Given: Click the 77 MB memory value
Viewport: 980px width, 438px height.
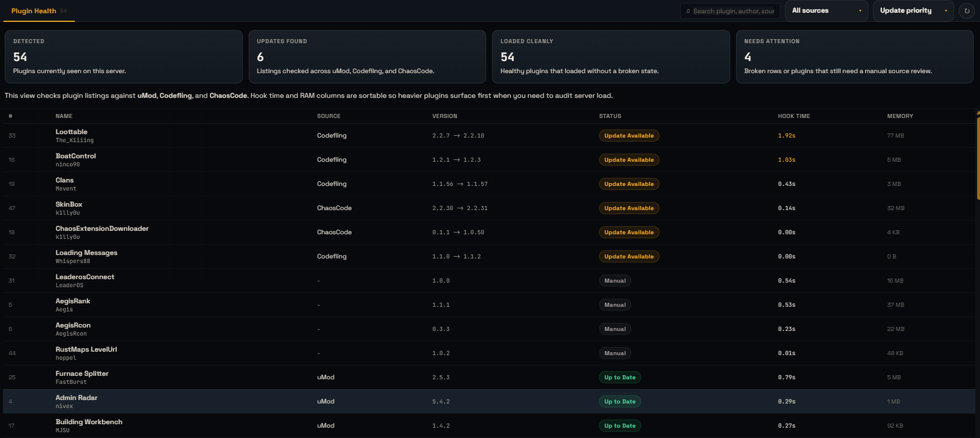Looking at the screenshot, I should (895, 136).
